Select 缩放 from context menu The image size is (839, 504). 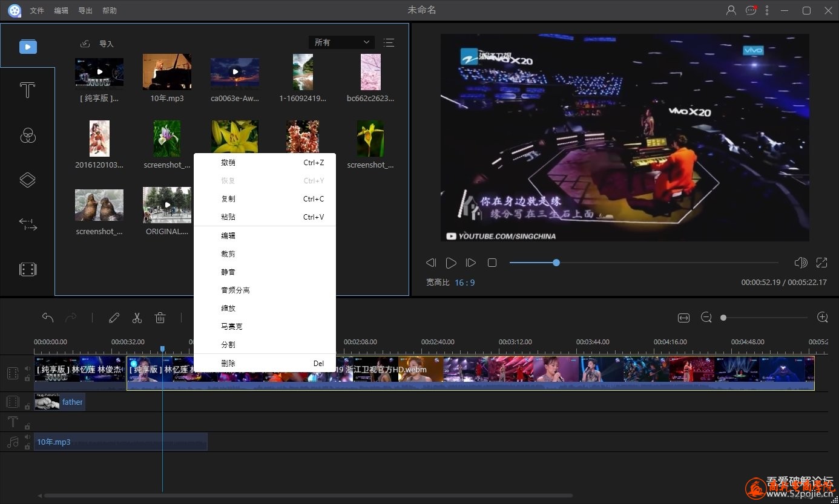265,309
